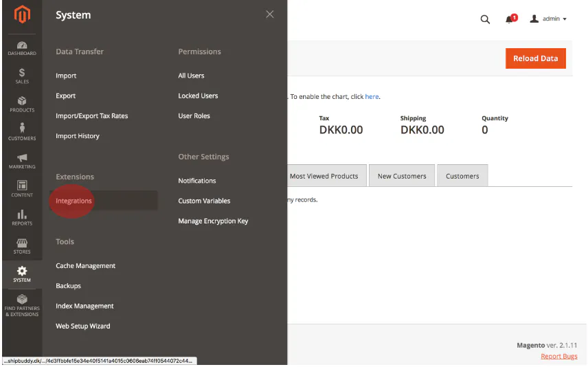The image size is (588, 367).
Task: Open Cache Management
Action: 85,266
